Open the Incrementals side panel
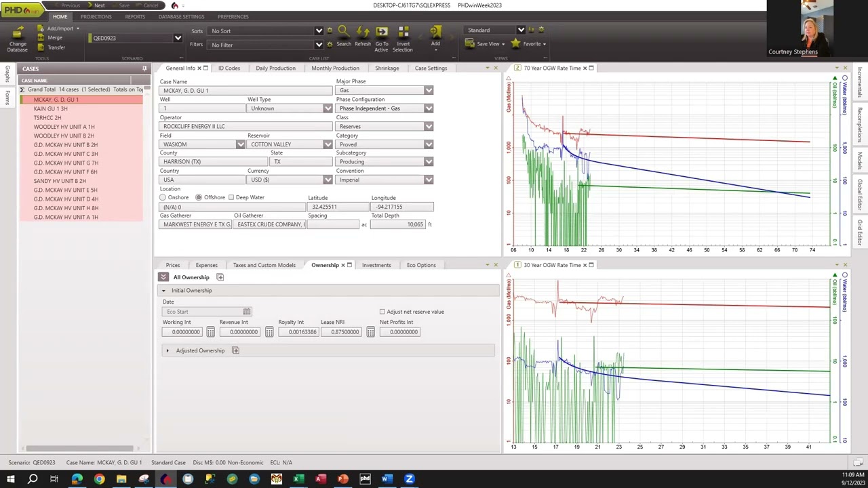This screenshot has height=488, width=868. click(x=859, y=83)
